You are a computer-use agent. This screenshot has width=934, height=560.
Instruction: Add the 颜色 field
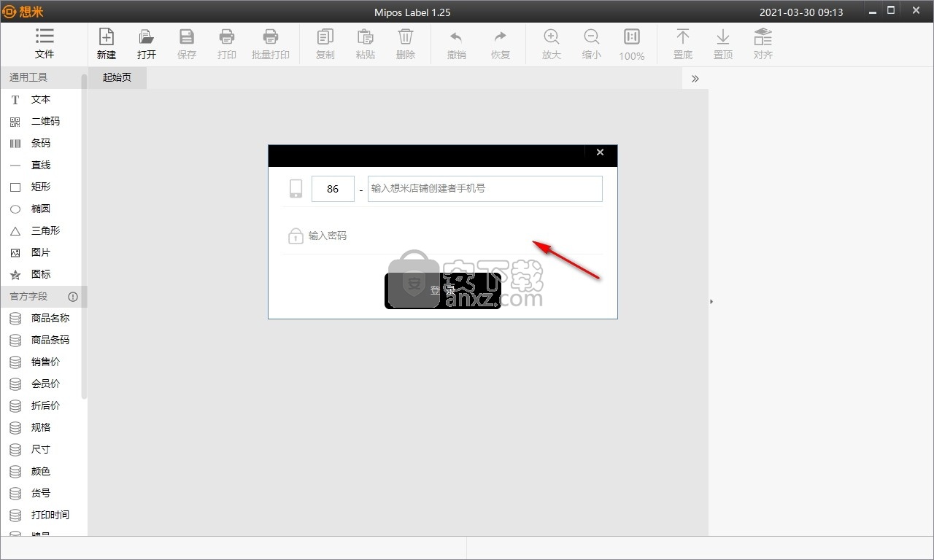[41, 471]
